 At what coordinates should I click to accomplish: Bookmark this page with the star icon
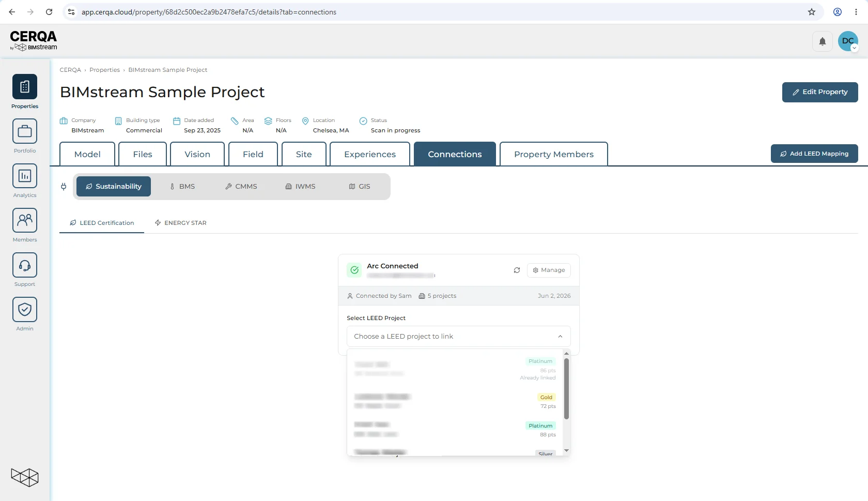812,12
